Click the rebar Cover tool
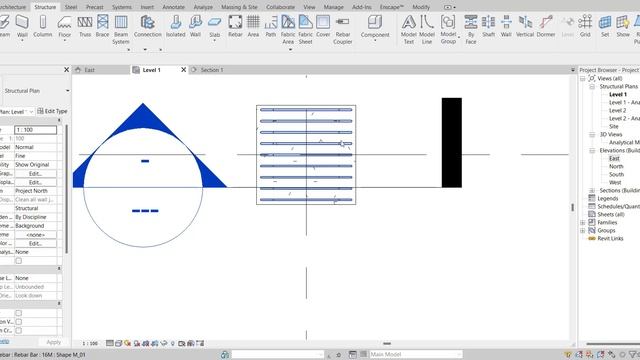 323,27
